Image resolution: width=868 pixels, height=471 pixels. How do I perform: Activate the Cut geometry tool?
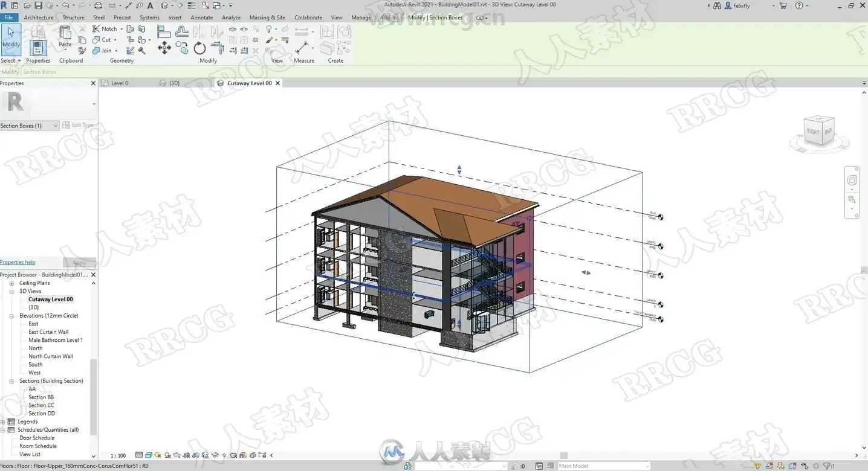[102, 40]
